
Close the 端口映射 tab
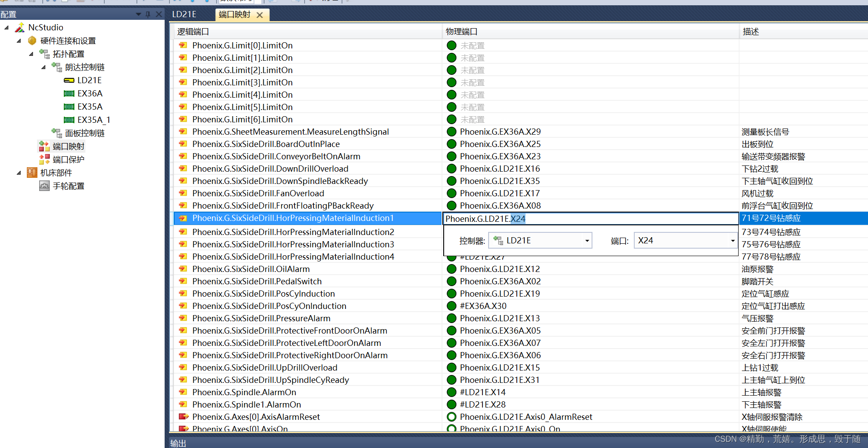tap(260, 15)
